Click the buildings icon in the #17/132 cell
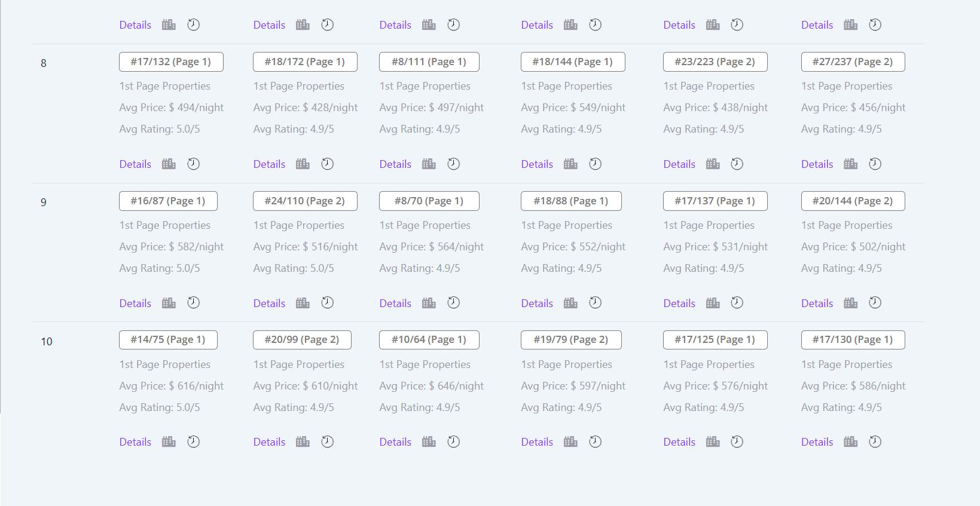The width and height of the screenshot is (980, 506). coord(169,164)
